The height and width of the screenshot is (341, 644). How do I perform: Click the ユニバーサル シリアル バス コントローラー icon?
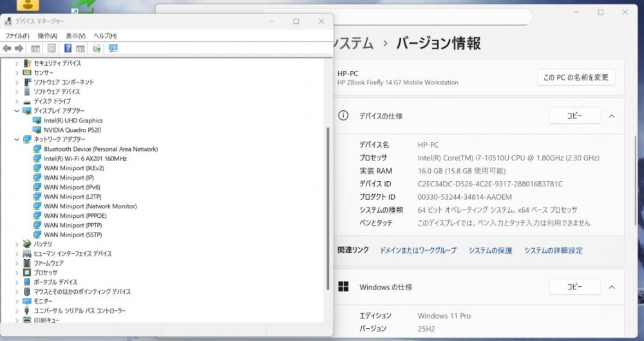[27, 311]
